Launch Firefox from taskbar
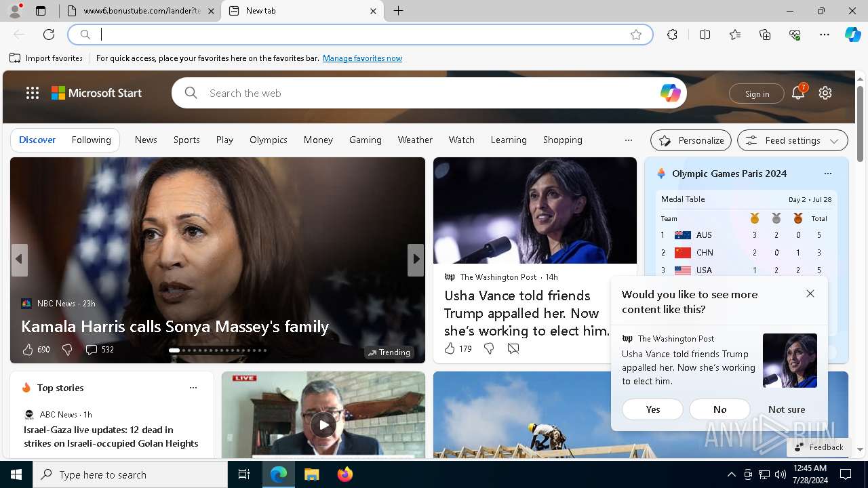868x488 pixels. click(345, 474)
